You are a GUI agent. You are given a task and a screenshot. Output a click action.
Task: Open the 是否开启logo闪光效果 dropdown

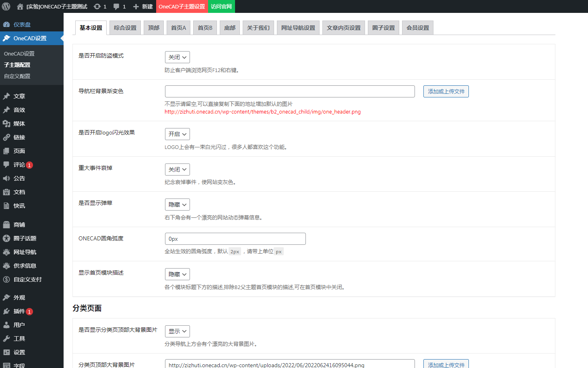[x=177, y=134]
